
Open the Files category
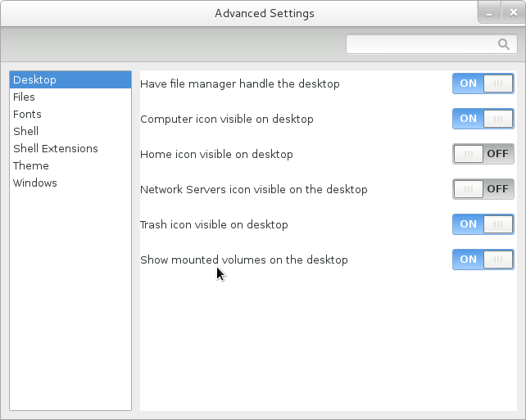(70, 97)
